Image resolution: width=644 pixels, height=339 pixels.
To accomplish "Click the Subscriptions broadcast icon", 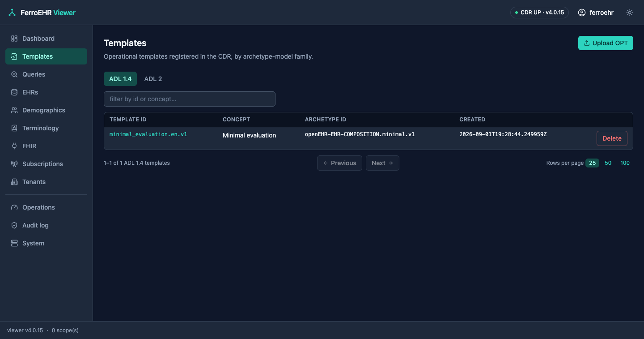I will (x=14, y=164).
